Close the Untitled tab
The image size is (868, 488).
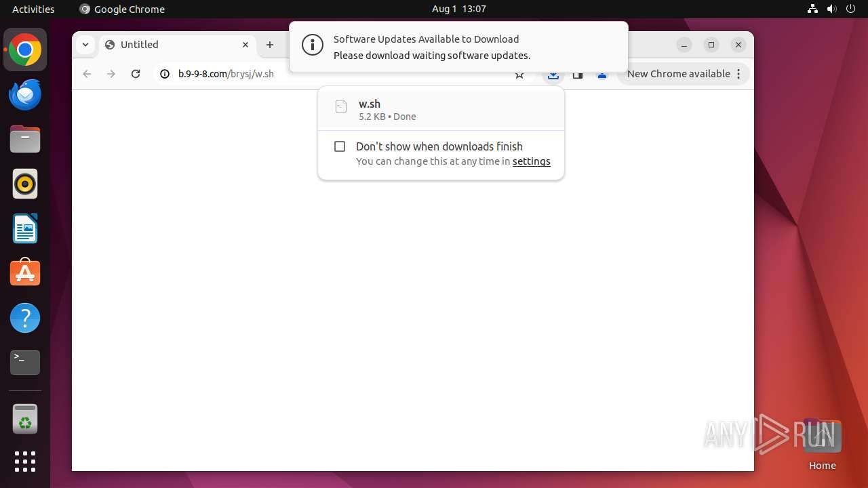pos(245,45)
